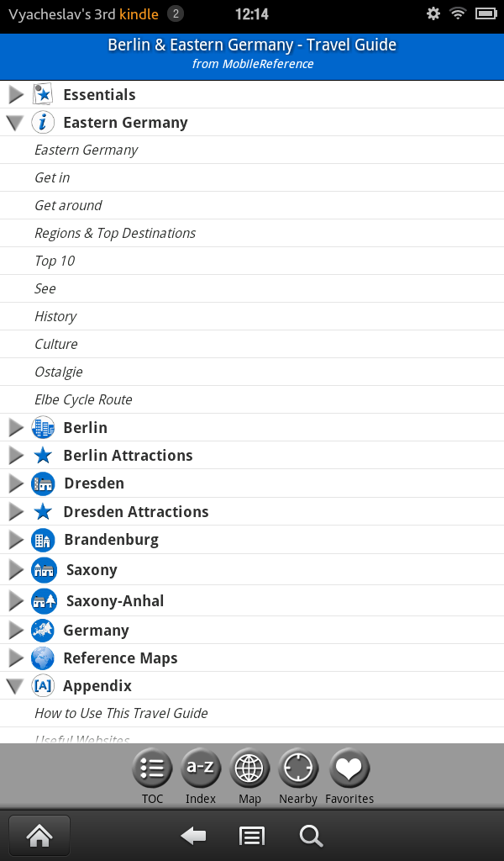
Task: Collapse the Eastern Germany section
Action: click(15, 123)
